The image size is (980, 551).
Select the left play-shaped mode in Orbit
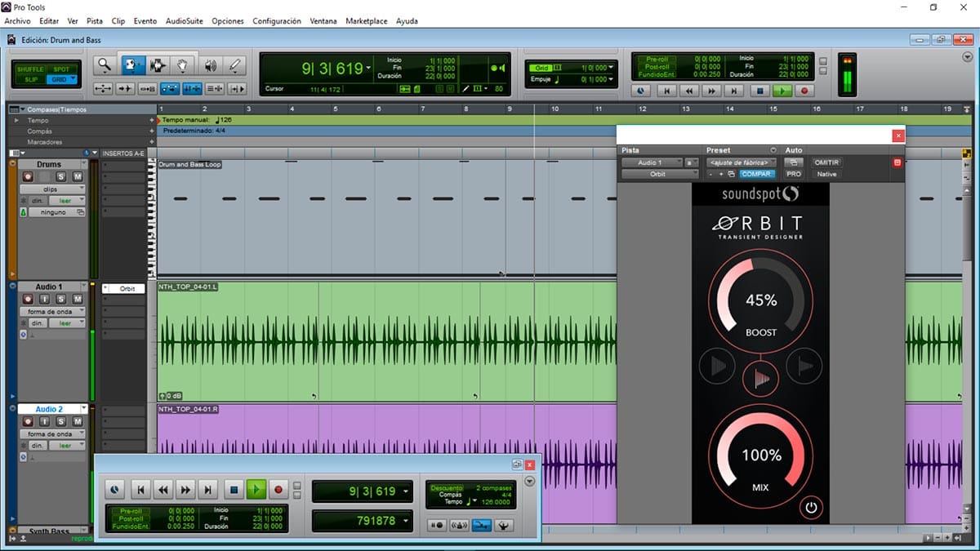tap(717, 367)
